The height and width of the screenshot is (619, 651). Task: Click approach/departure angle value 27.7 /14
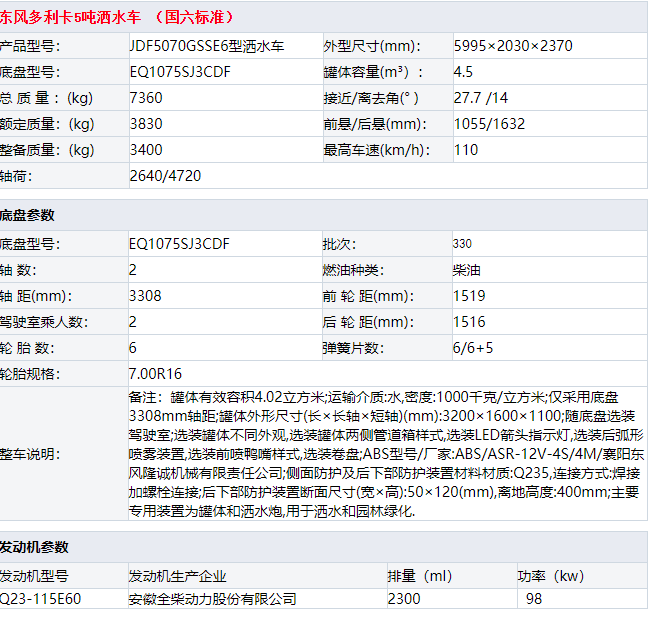tap(480, 98)
